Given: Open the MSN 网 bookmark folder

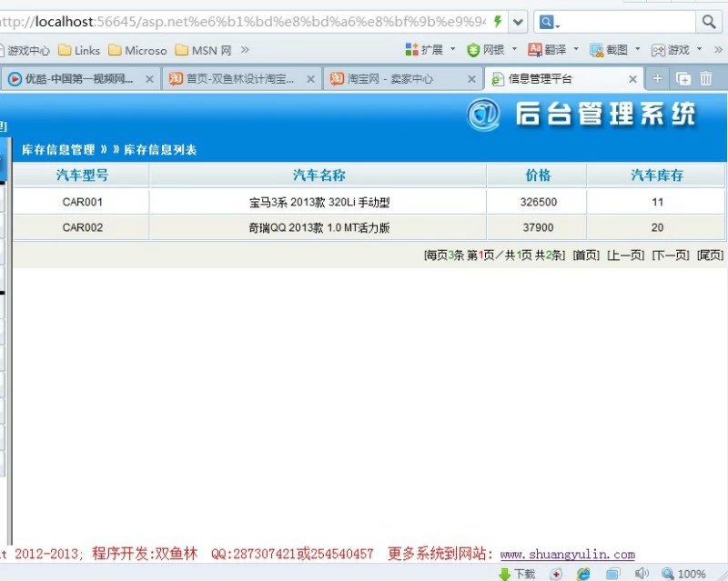Looking at the screenshot, I should [x=203, y=50].
